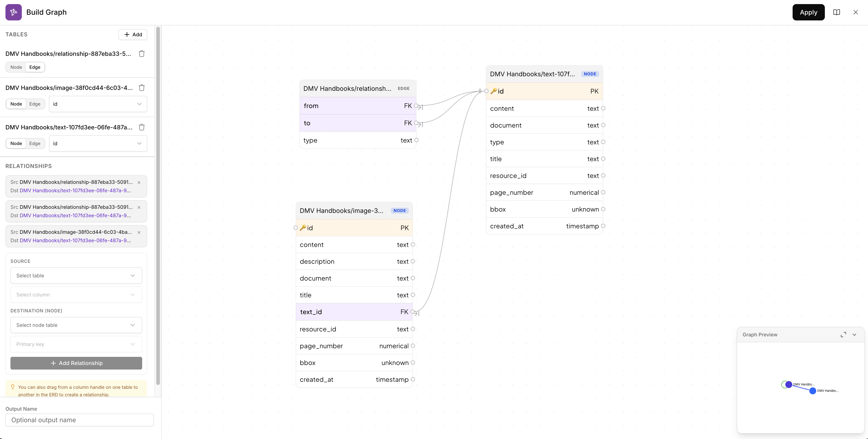868x439 pixels.
Task: Click the Apply button
Action: click(x=808, y=12)
